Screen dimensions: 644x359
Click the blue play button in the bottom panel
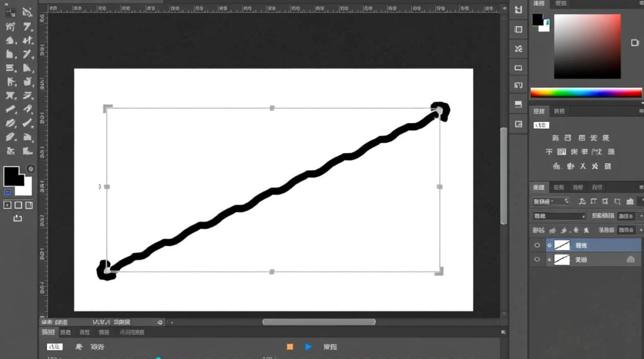(308, 347)
